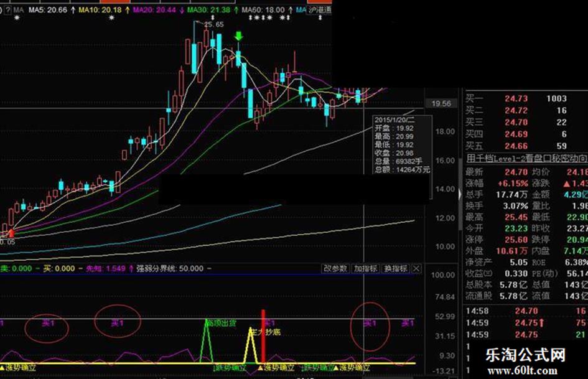Click the MA indicator name label
588x379 pixels.
(19, 10)
